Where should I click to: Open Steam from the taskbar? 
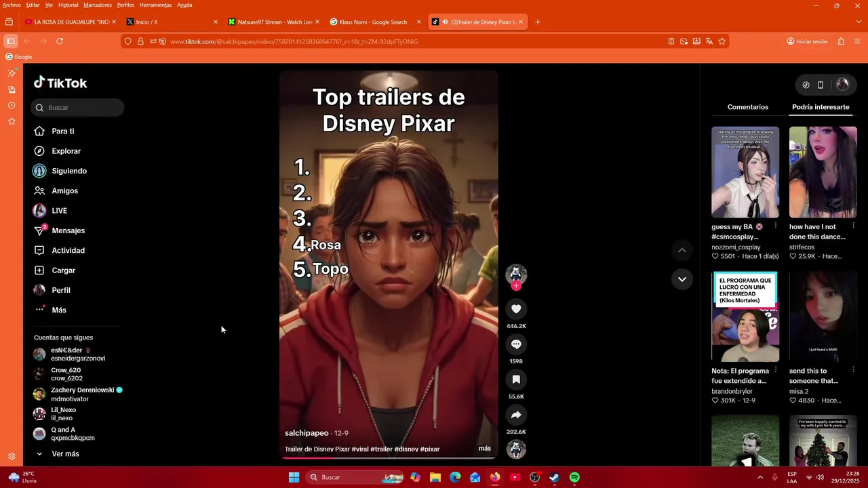(x=555, y=477)
